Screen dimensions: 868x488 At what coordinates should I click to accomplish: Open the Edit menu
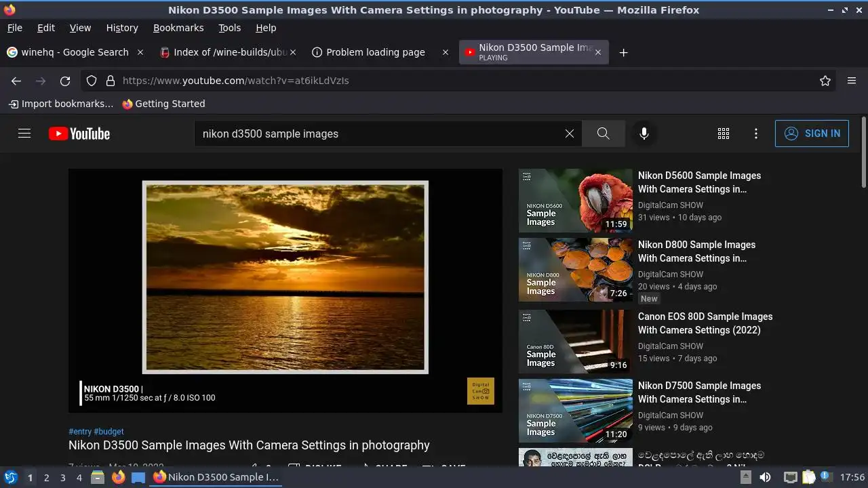46,28
